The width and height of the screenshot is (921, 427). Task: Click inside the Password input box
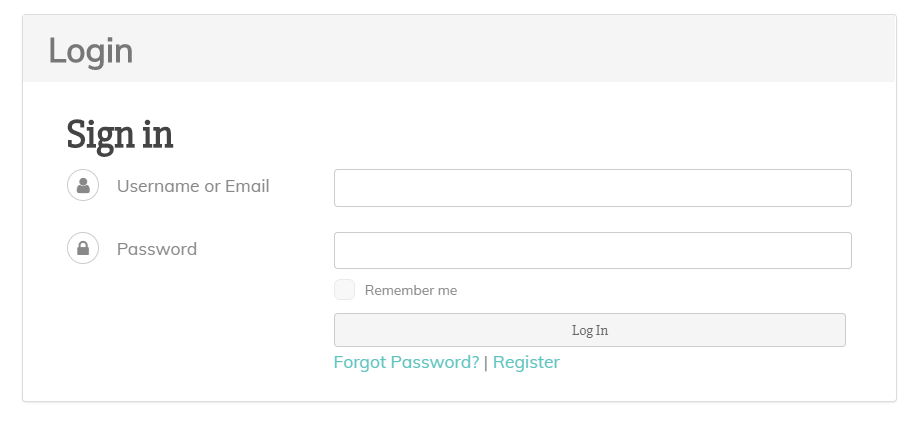(x=592, y=251)
